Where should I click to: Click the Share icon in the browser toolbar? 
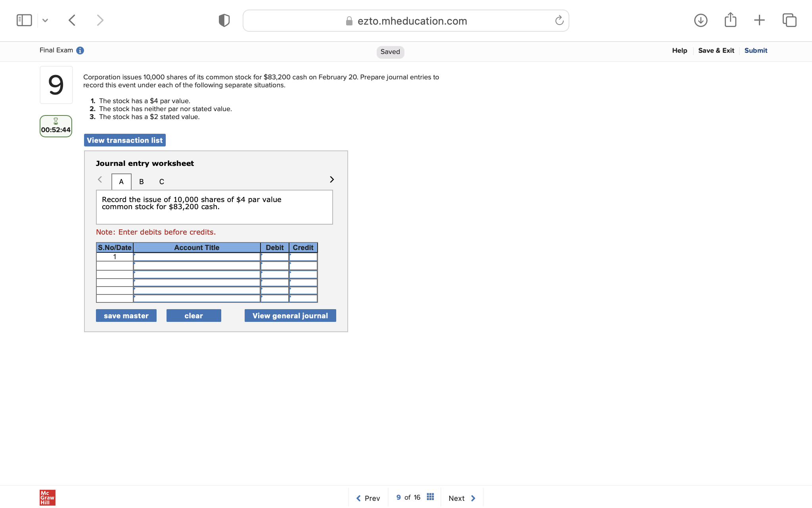pos(730,19)
